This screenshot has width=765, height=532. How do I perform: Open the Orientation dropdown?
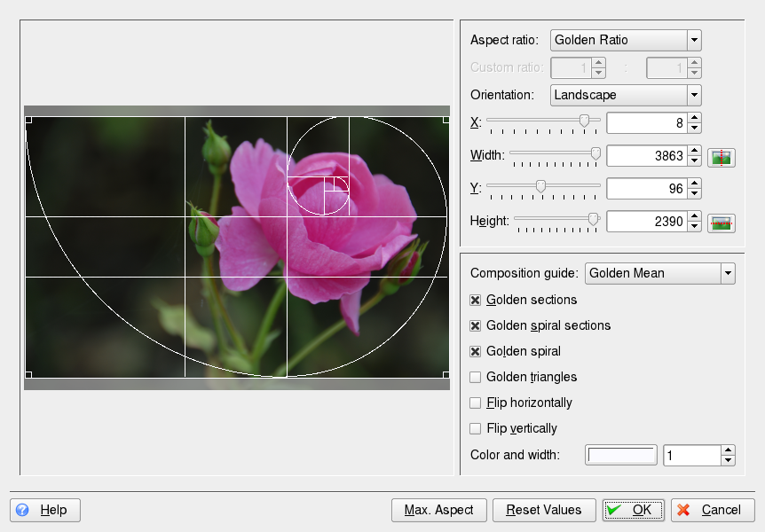point(626,95)
